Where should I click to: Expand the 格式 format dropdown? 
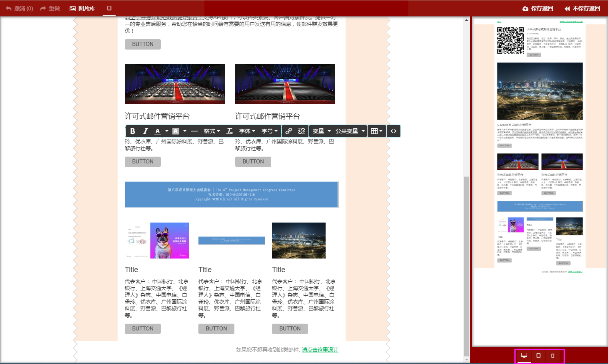point(212,131)
